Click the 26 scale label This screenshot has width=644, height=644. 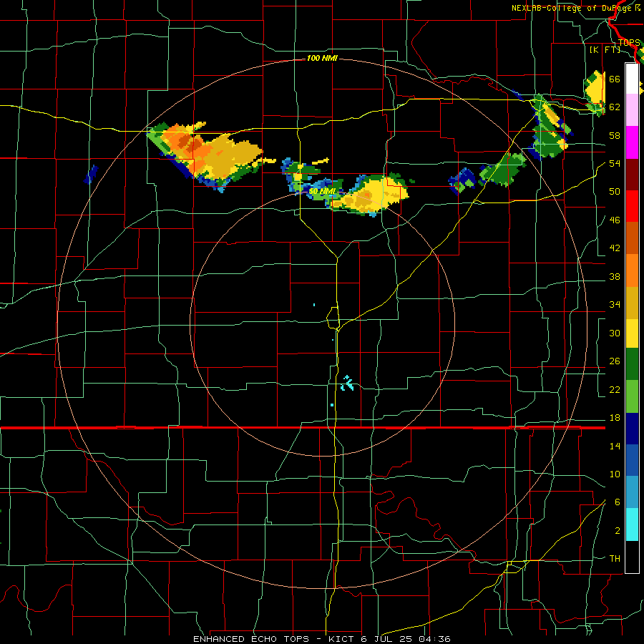(x=615, y=361)
